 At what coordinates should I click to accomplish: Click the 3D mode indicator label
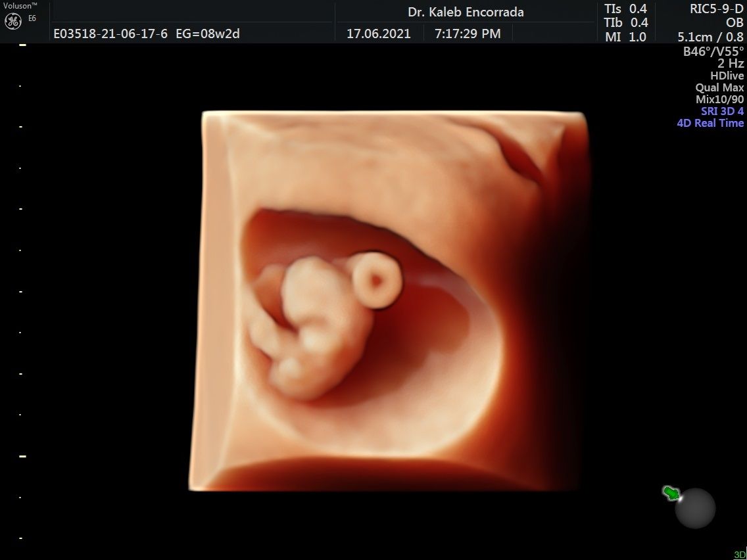click(740, 555)
